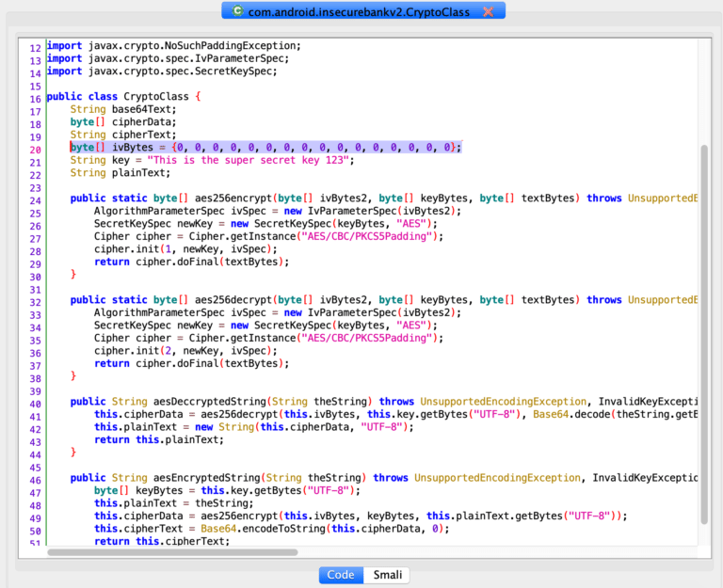Click "String cipherText;" field declaration

coord(123,135)
